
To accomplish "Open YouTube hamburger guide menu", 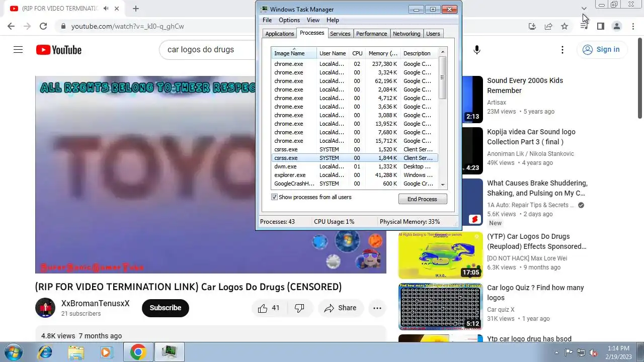I will [x=18, y=50].
